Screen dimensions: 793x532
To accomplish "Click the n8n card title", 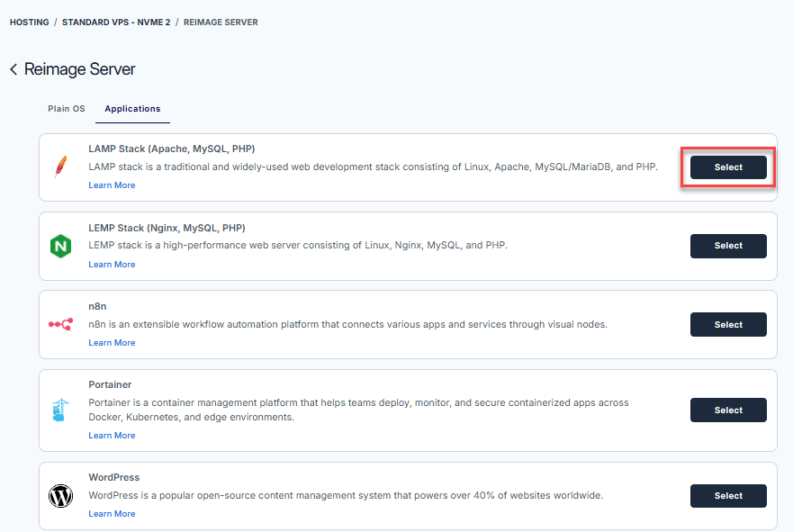I will pos(97,306).
